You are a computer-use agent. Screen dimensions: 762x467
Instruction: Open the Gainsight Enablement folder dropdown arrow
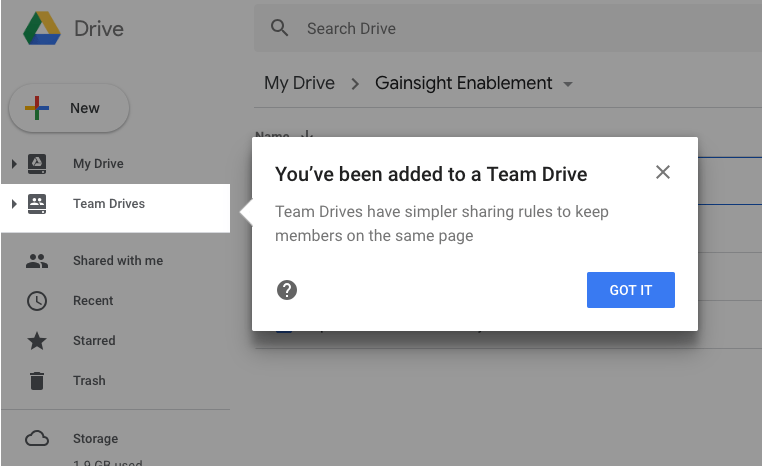[x=568, y=84]
